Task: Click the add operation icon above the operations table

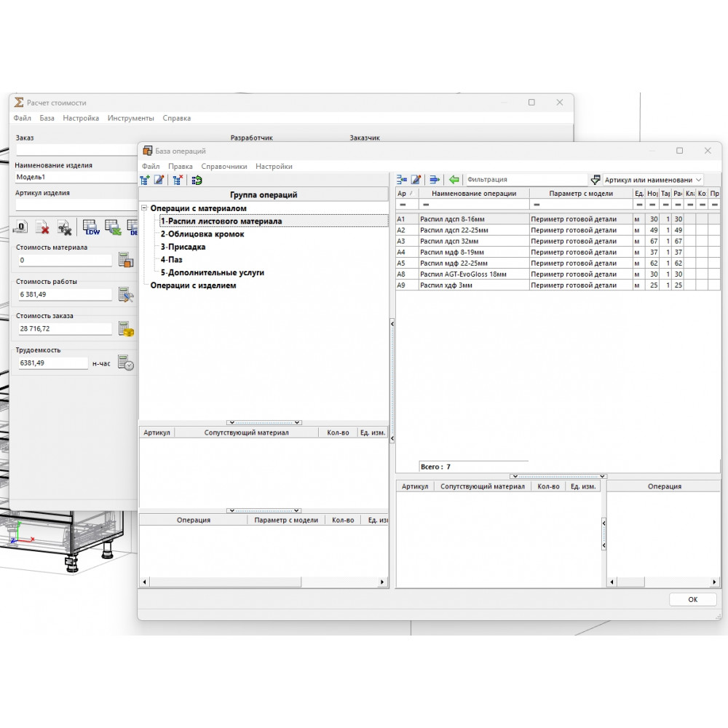Action: [402, 180]
